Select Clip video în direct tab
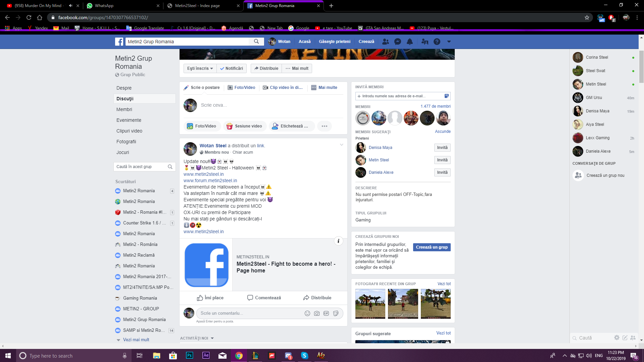This screenshot has height=362, width=644. [x=283, y=88]
